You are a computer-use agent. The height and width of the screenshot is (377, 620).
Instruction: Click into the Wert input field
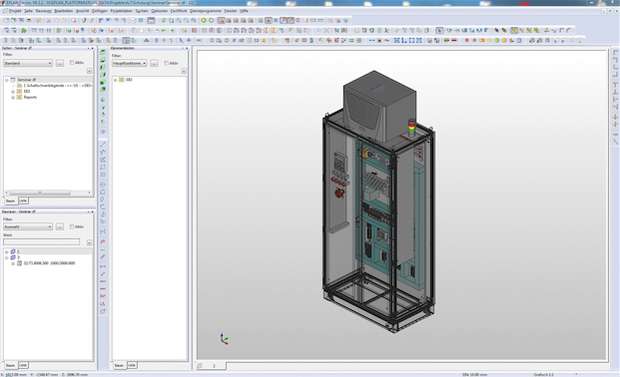(x=42, y=242)
